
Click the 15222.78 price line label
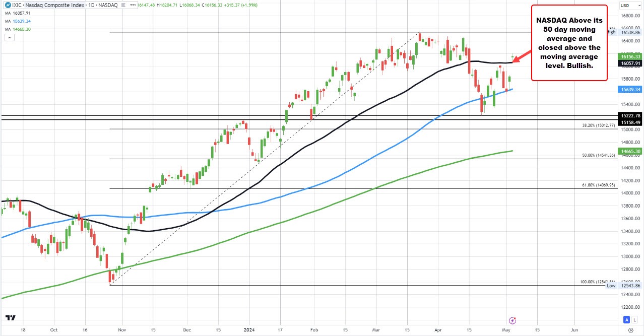(630, 115)
